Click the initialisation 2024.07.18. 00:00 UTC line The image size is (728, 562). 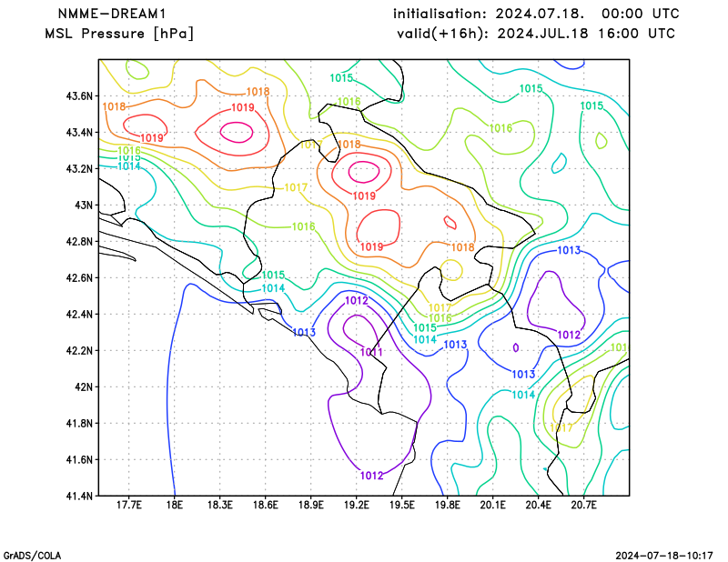[x=536, y=14]
